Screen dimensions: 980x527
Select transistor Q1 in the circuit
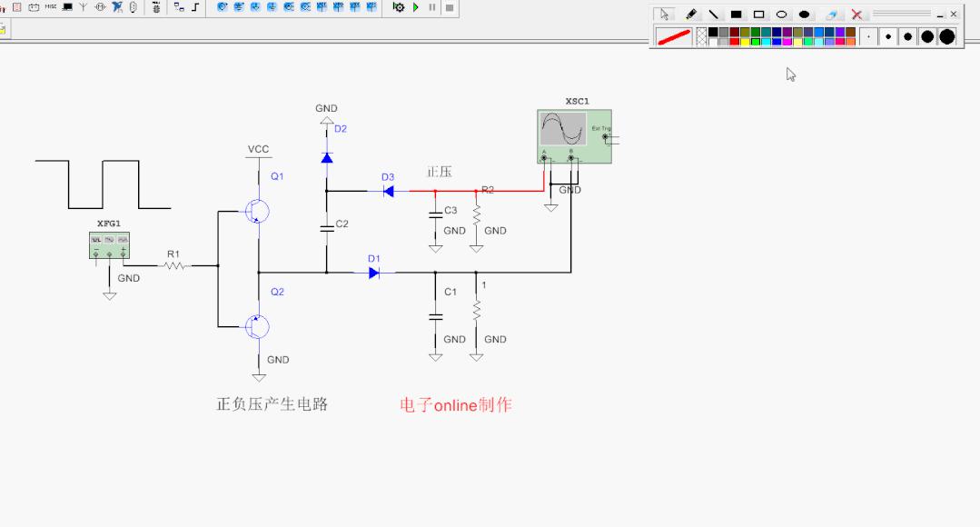point(258,211)
